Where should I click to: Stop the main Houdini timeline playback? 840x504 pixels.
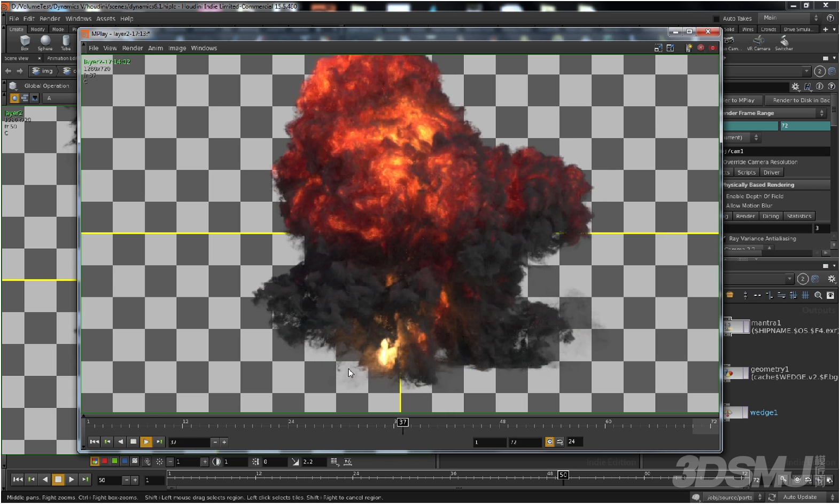[x=58, y=479]
